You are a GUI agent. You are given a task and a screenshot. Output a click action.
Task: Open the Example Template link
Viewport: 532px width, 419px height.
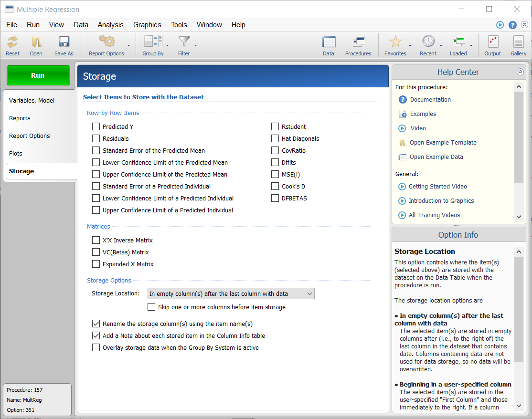click(x=442, y=142)
